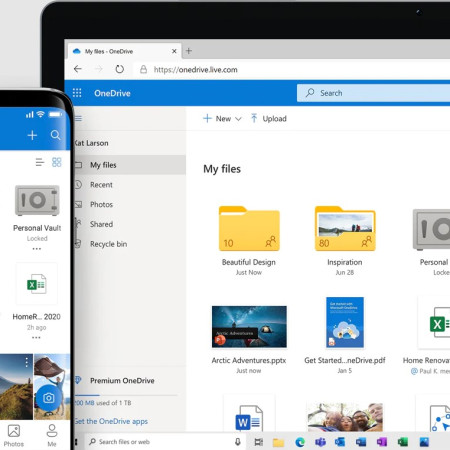
Task: Click the browser forward arrow
Action: pos(99,69)
